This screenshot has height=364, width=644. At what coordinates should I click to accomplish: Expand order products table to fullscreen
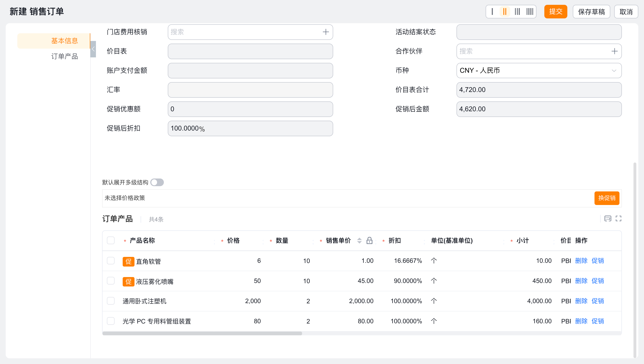coord(619,219)
